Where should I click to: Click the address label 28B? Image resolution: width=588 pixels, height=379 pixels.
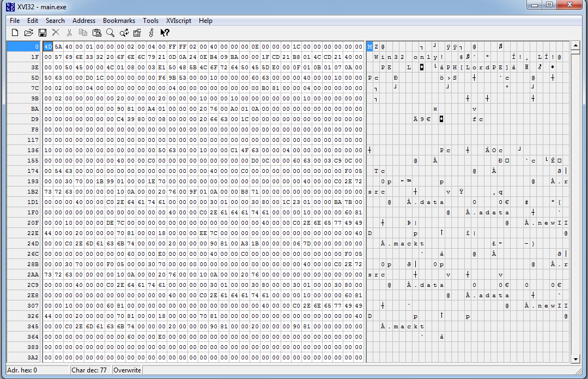click(33, 264)
